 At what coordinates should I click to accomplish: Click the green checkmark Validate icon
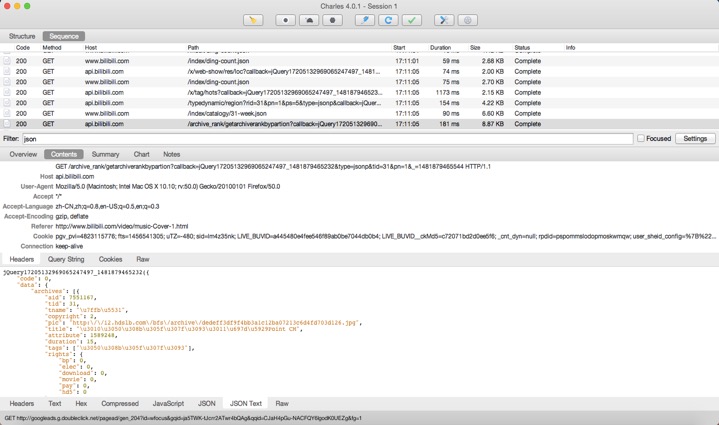tap(412, 20)
